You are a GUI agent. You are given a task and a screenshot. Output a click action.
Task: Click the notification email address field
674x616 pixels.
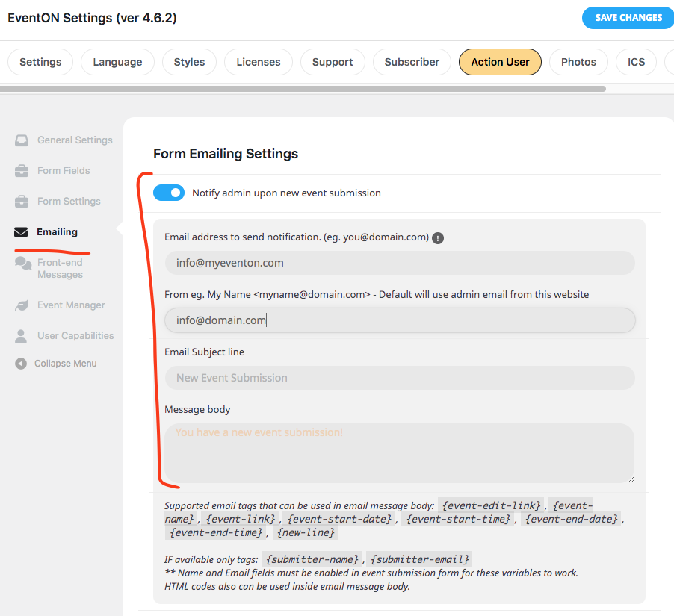[400, 263]
